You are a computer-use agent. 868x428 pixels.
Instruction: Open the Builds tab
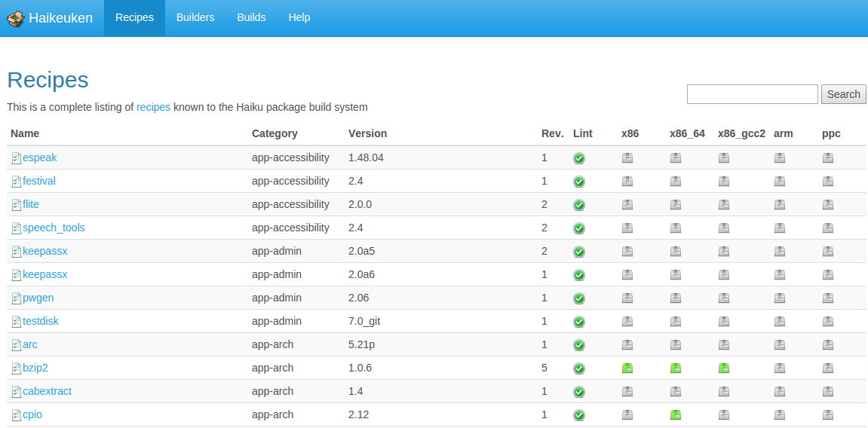pyautogui.click(x=251, y=17)
